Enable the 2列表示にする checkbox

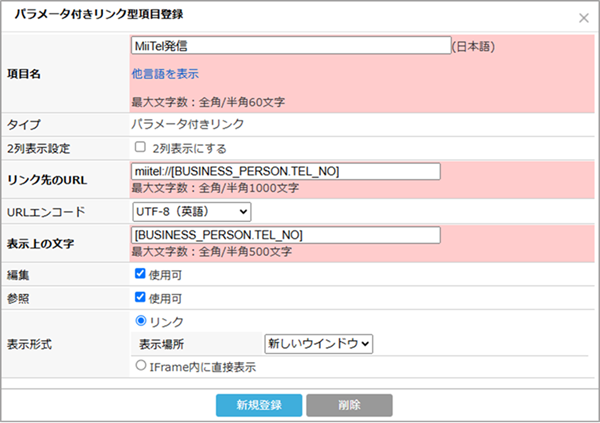click(x=141, y=147)
